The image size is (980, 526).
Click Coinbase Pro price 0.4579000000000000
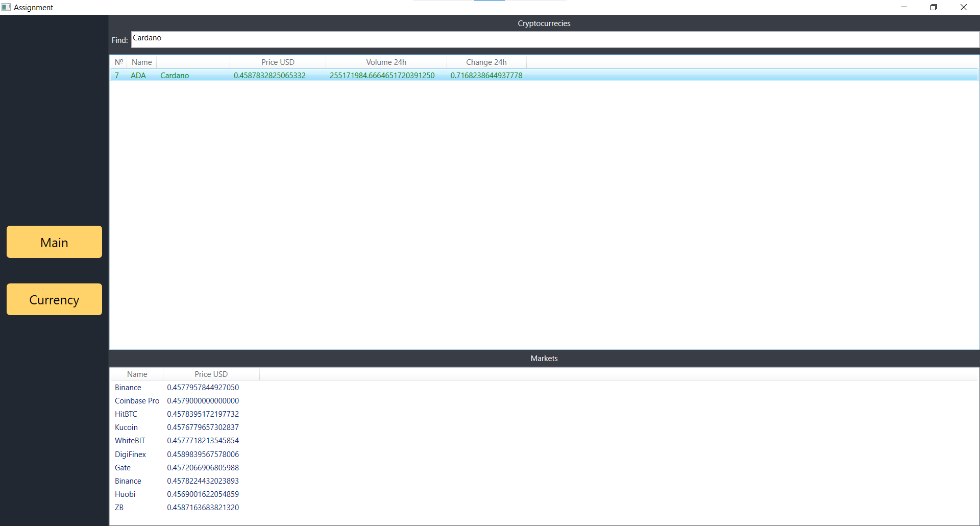203,401
